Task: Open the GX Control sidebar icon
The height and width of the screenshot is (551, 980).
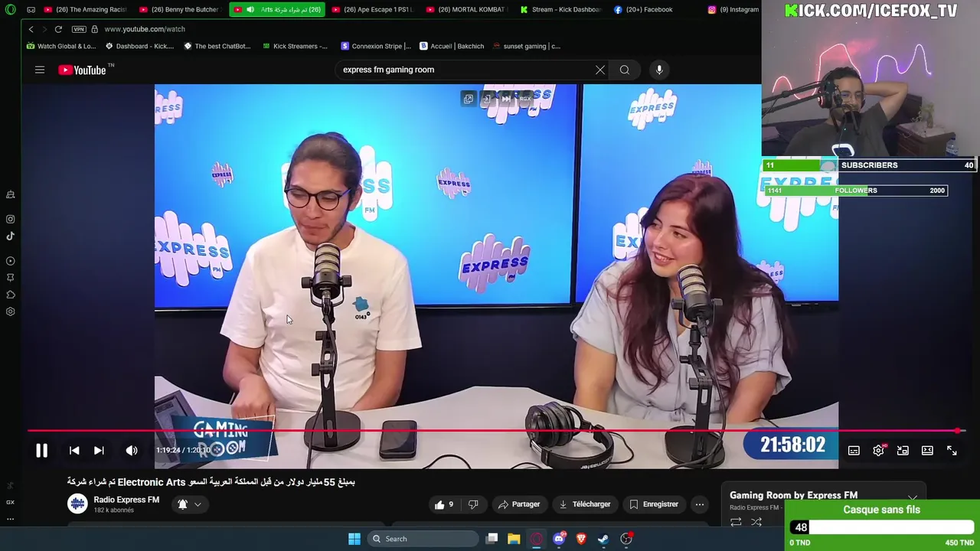Action: (x=11, y=502)
